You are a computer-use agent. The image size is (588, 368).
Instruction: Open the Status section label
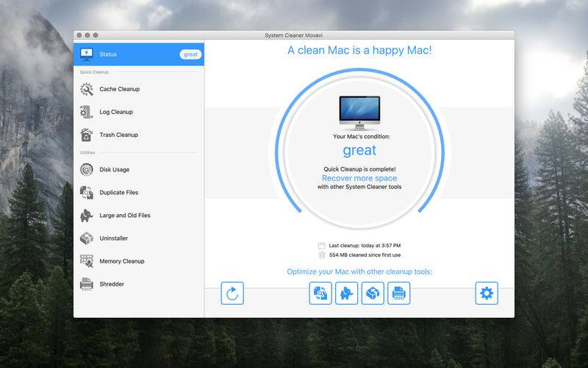pos(108,54)
